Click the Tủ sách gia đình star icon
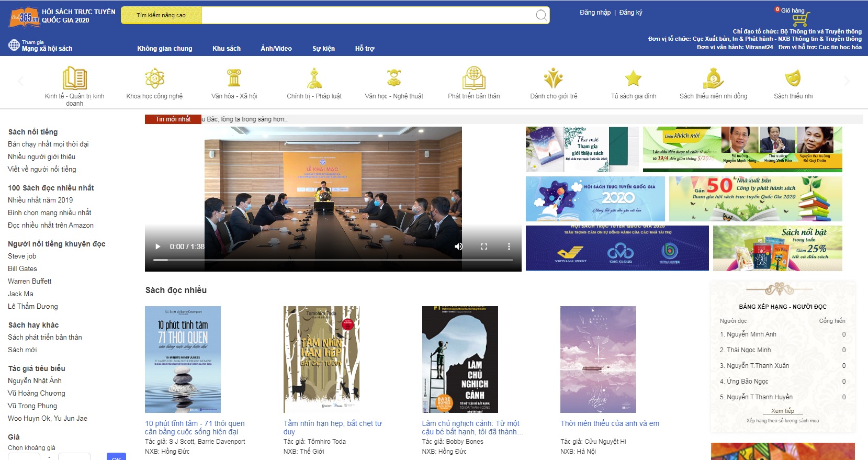 coord(633,78)
